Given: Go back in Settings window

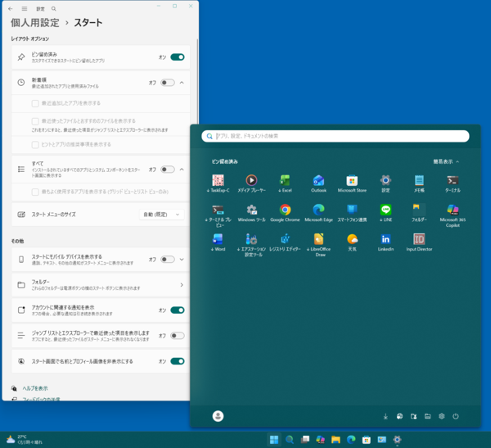Looking at the screenshot, I should [11, 9].
